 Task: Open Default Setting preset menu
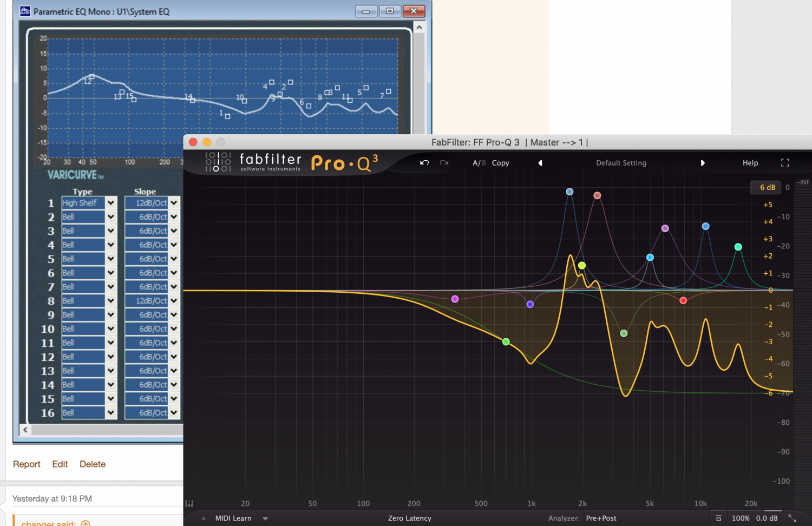(x=621, y=163)
